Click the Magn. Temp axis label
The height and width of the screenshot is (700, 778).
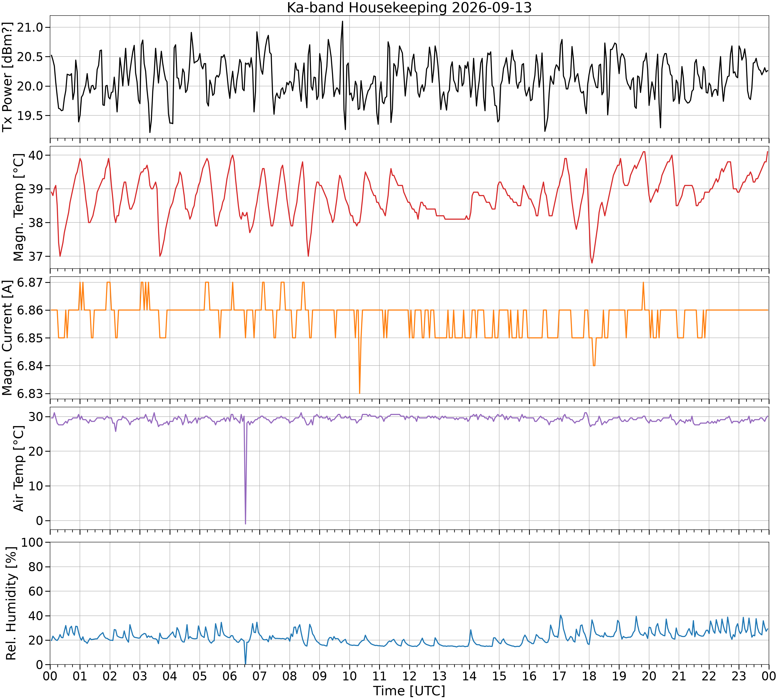(18, 207)
